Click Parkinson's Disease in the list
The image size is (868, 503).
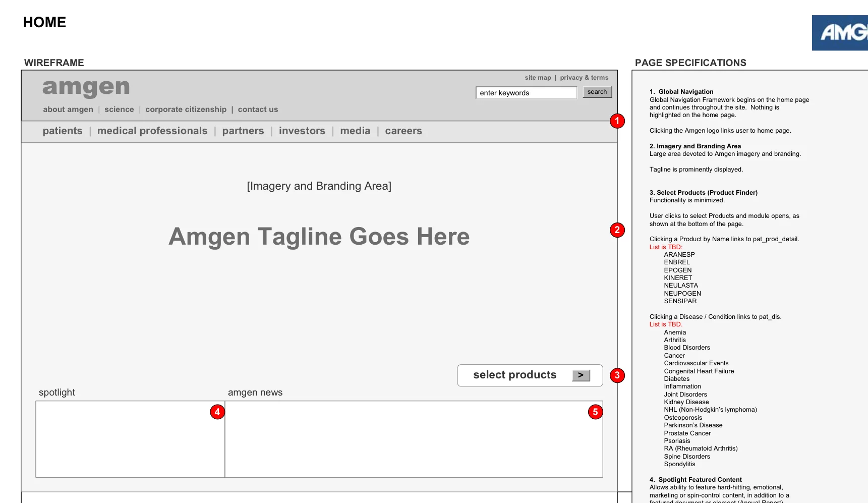[693, 425]
